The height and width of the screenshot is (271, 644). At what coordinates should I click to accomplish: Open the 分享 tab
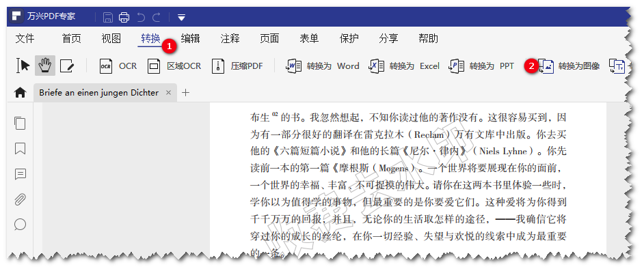[x=388, y=38]
